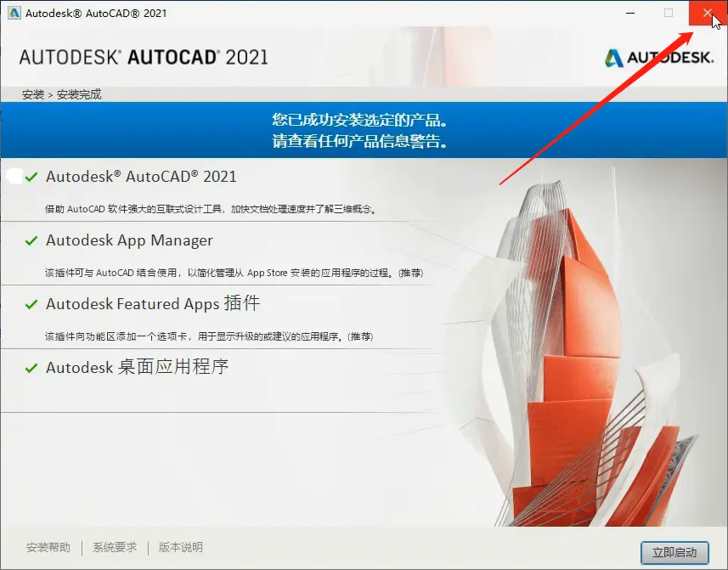Click the AutoCAD description starting 借助 AutoCAD 软件
The image size is (728, 570).
(x=212, y=209)
